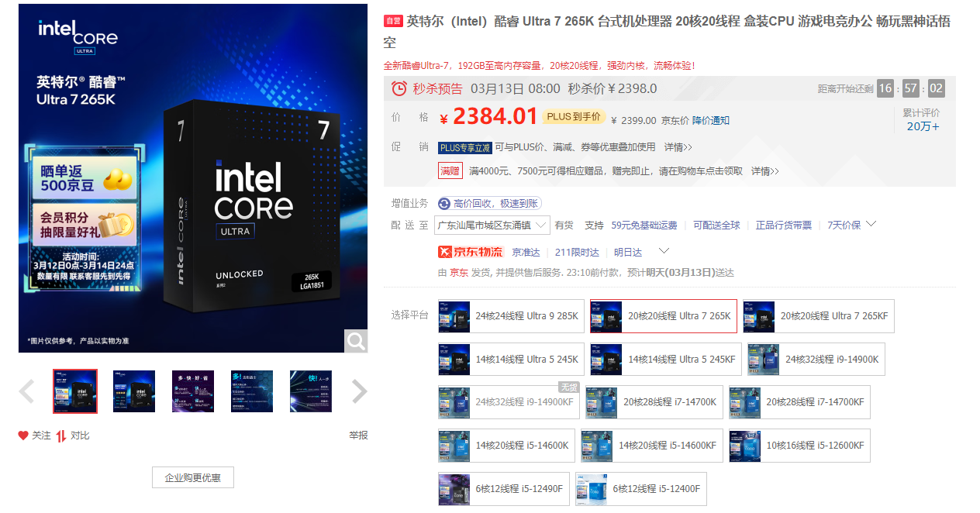Click the 京准达 delivery link
The image size is (980, 513).
(x=526, y=252)
